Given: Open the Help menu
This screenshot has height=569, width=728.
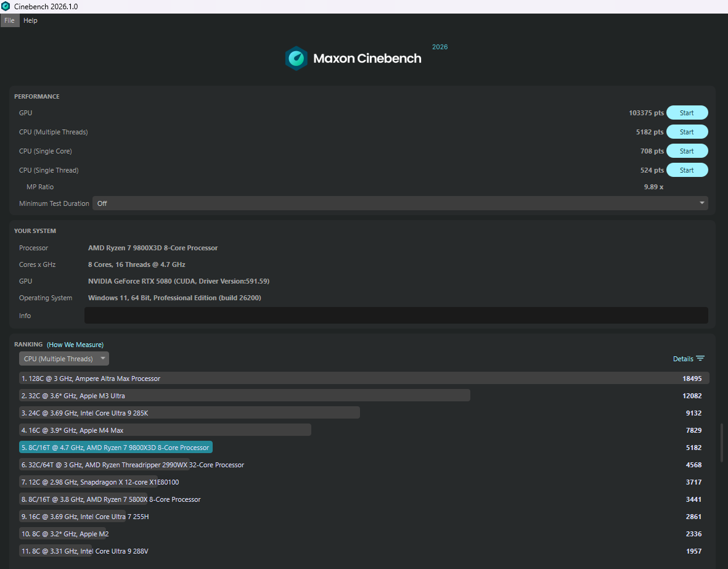Looking at the screenshot, I should pyautogui.click(x=30, y=20).
